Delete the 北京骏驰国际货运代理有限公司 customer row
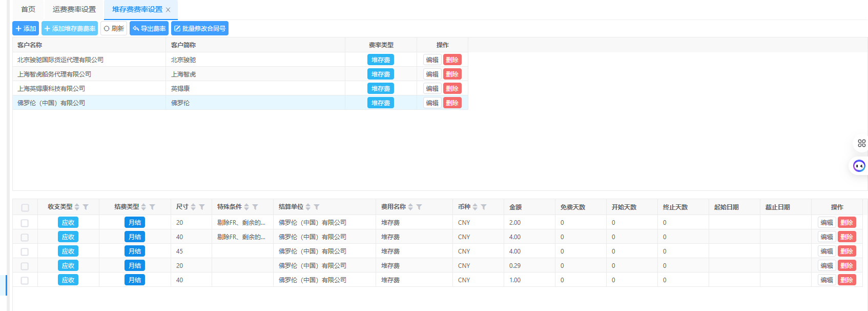868x311 pixels. point(452,60)
